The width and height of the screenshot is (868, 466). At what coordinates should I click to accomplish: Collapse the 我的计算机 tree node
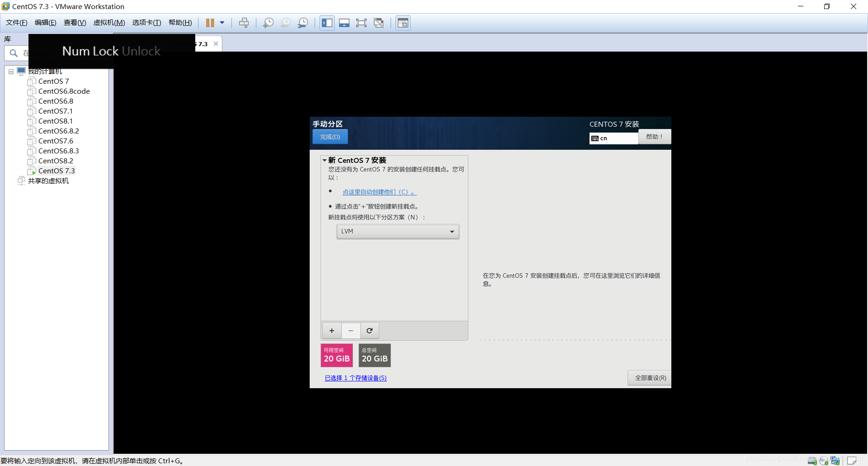[x=11, y=71]
